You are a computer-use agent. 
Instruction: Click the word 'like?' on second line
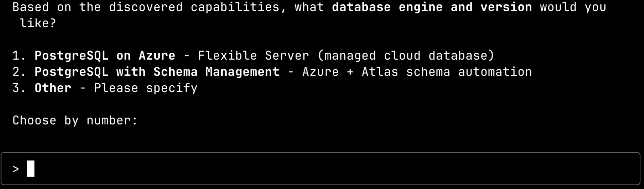(x=38, y=23)
